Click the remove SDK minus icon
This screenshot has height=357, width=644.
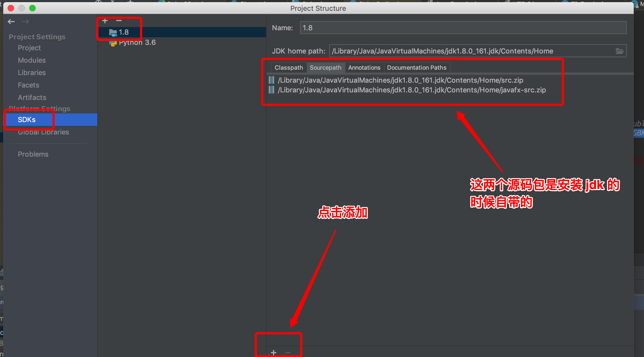coord(119,21)
